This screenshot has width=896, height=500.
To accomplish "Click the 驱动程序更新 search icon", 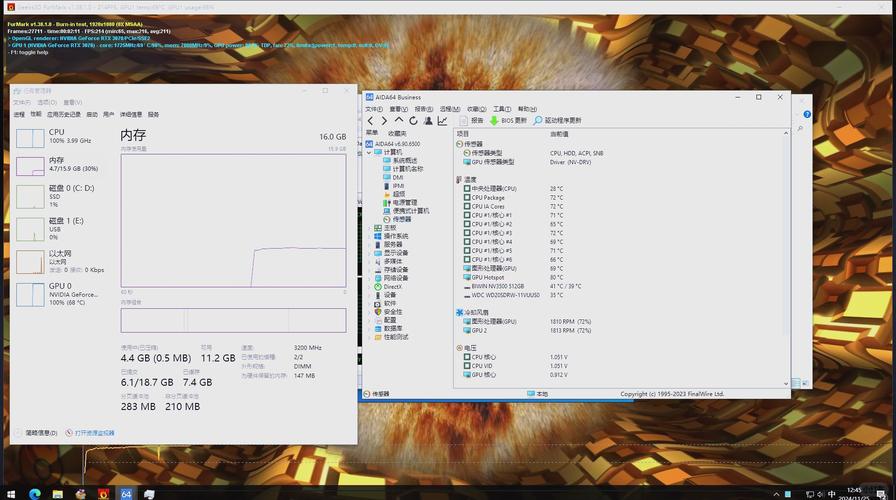I will pos(537,121).
